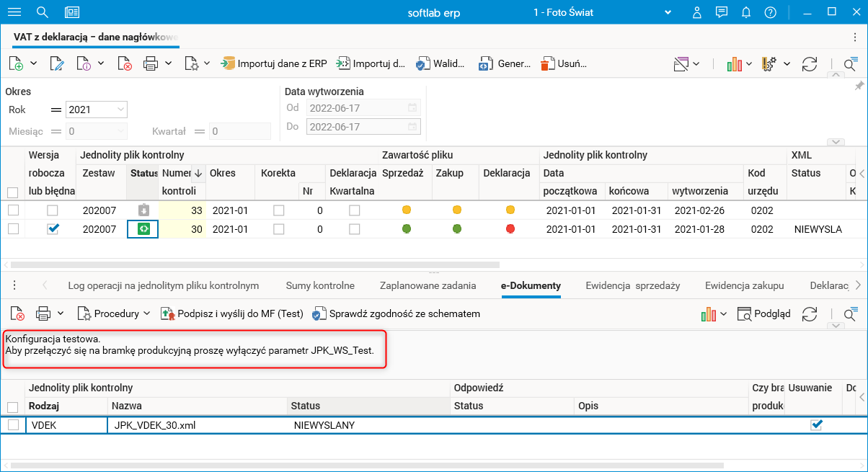
Task: Open the messages chat icon
Action: tap(722, 12)
